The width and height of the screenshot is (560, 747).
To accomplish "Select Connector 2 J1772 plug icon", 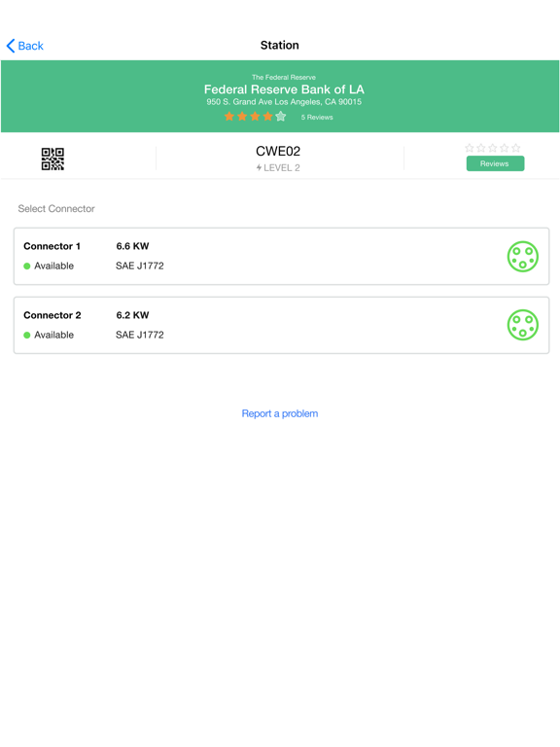I will (522, 325).
